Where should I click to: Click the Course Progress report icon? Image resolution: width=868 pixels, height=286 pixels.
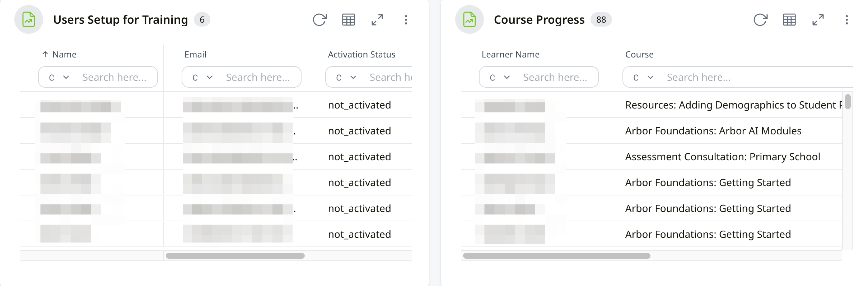click(470, 19)
